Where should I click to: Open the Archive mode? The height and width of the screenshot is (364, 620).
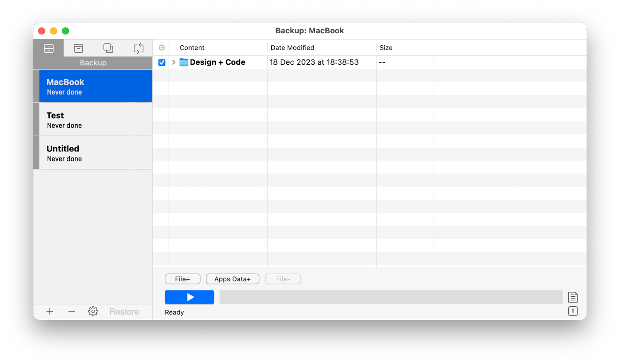tap(78, 48)
